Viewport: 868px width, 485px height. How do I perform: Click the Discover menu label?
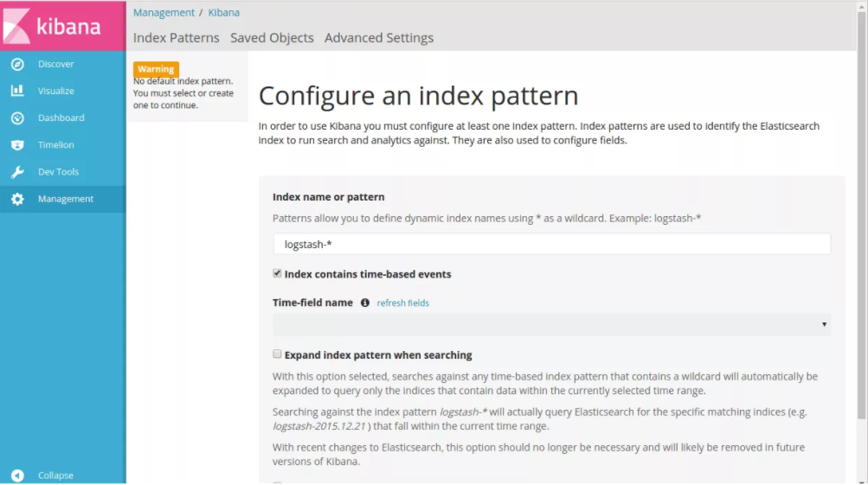click(55, 64)
